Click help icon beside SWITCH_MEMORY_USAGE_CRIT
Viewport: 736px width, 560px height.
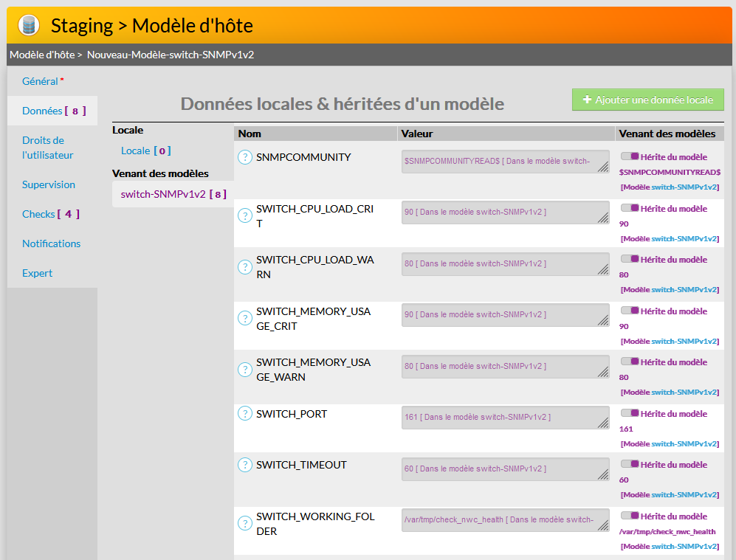click(245, 318)
